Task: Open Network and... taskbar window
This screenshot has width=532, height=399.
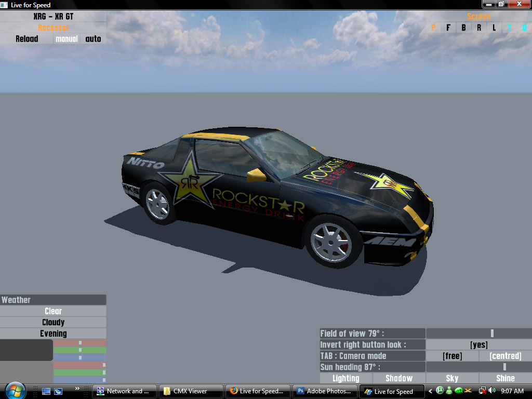Action: (x=125, y=391)
